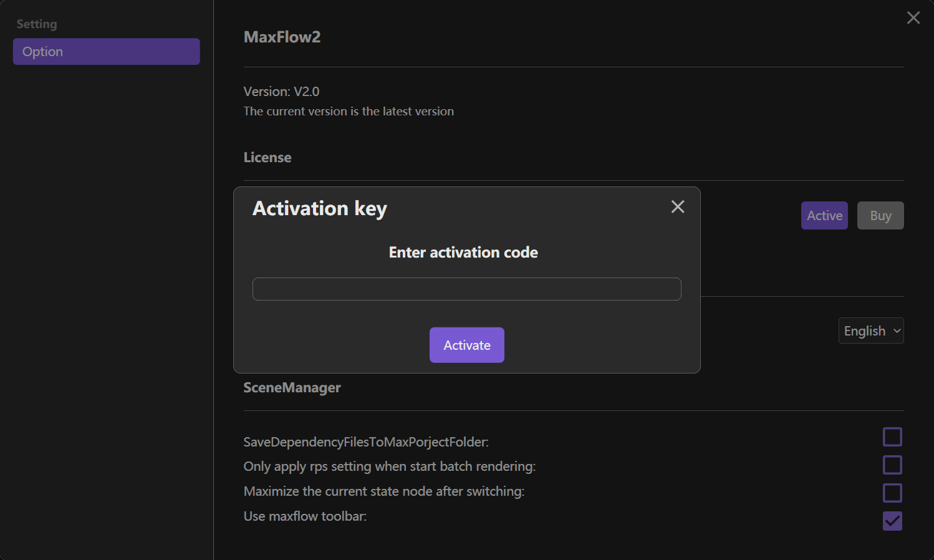Click the Active license button
Viewport: 934px width, 560px height.
(824, 215)
